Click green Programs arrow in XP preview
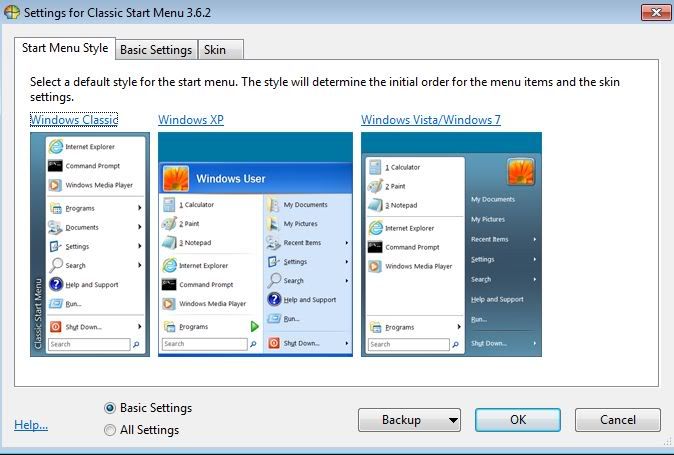Screen dimensions: 674x455 point(254,327)
